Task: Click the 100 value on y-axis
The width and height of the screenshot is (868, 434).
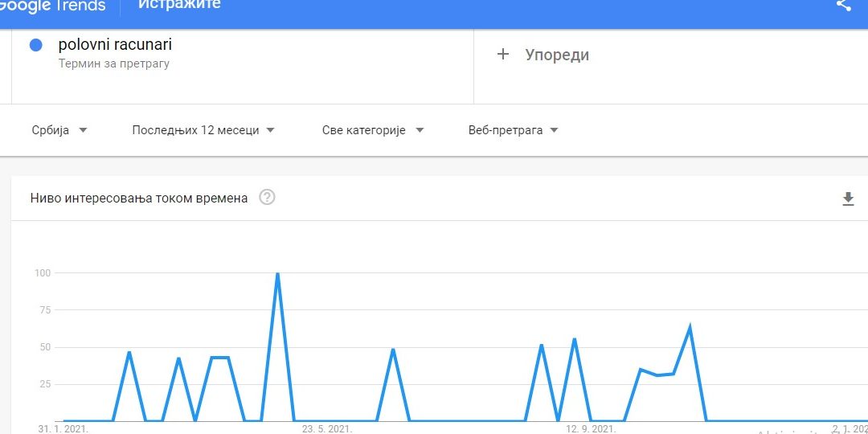Action: click(x=42, y=273)
